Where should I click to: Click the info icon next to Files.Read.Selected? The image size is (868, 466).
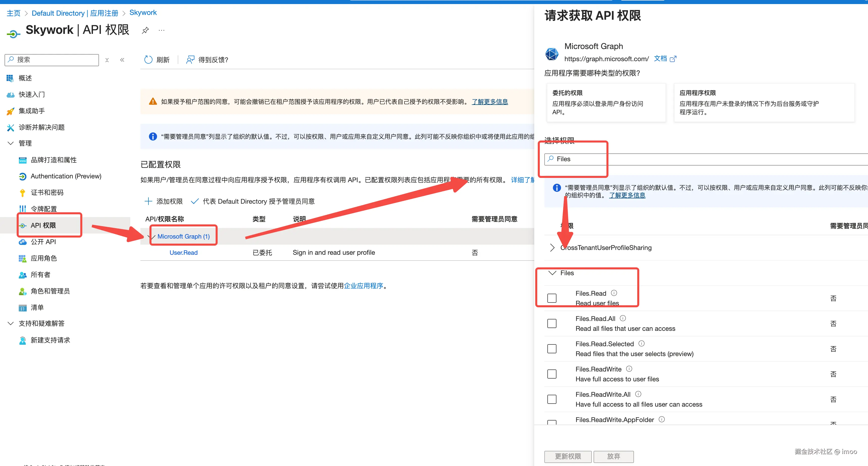(642, 344)
